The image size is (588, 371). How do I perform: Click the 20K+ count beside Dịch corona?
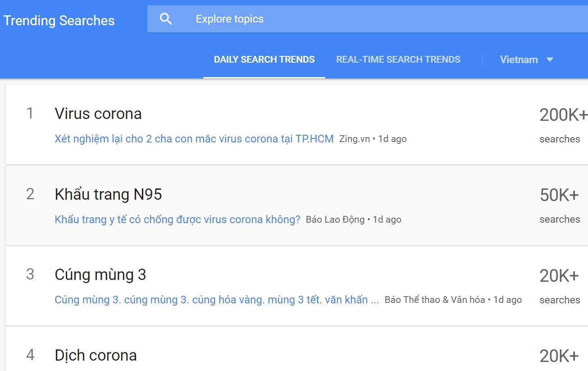[x=560, y=355]
